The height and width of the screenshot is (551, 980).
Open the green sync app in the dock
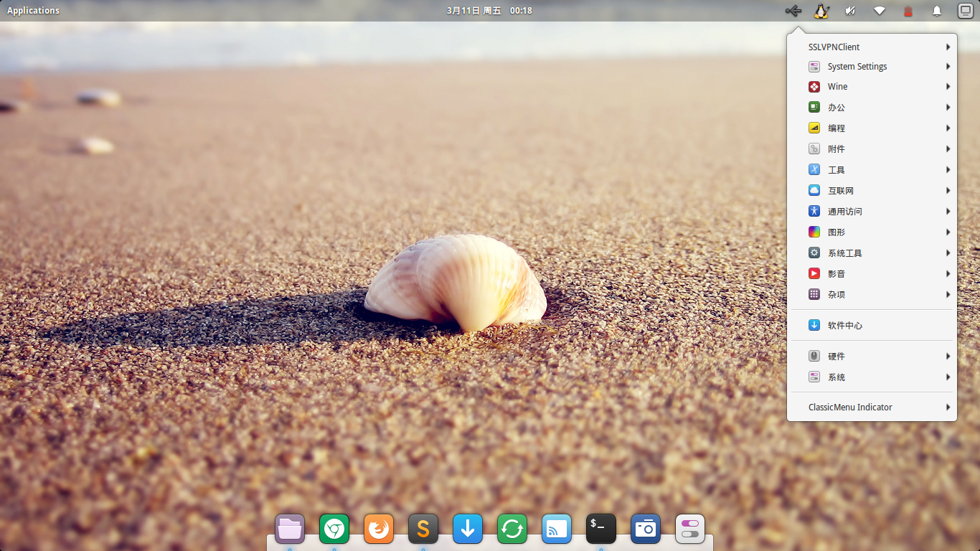[x=512, y=529]
